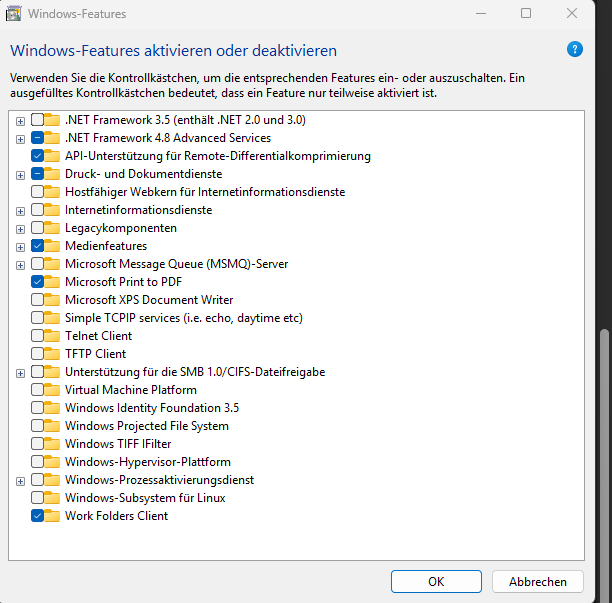Enable Virtual Machine Platform checkbox
Screen dimensions: 612x603
[37, 390]
